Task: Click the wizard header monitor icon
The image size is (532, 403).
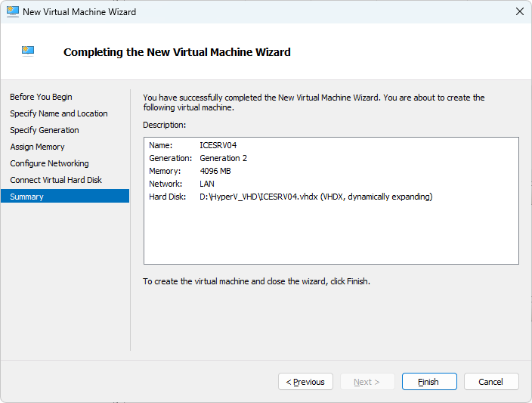Action: click(28, 51)
